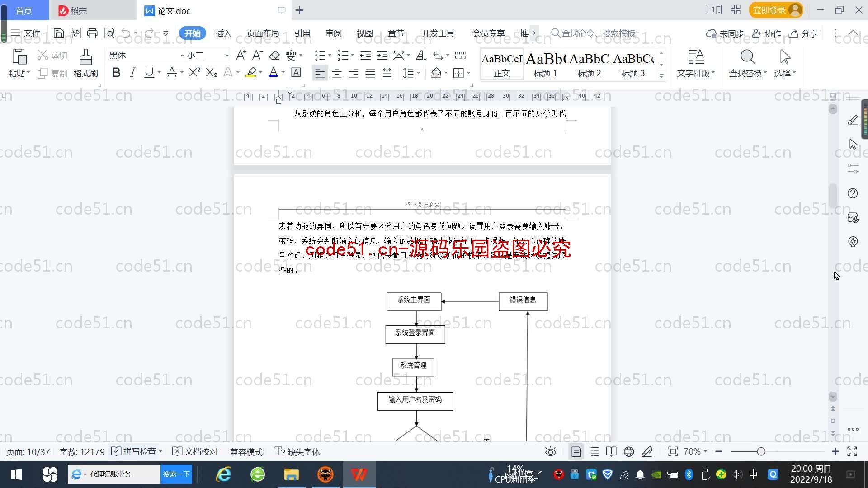Open the 文件 menu
This screenshot has width=868, height=488.
point(26,33)
